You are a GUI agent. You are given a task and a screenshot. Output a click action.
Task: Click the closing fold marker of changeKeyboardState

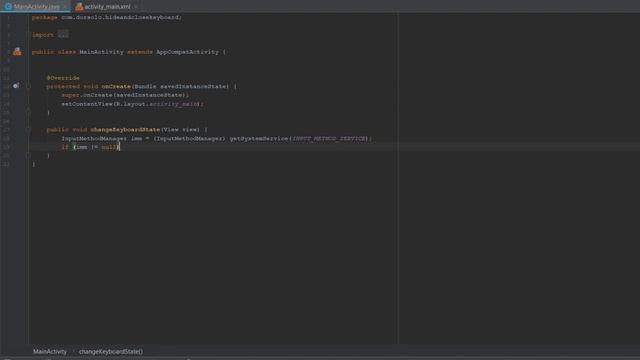pyautogui.click(x=28, y=156)
